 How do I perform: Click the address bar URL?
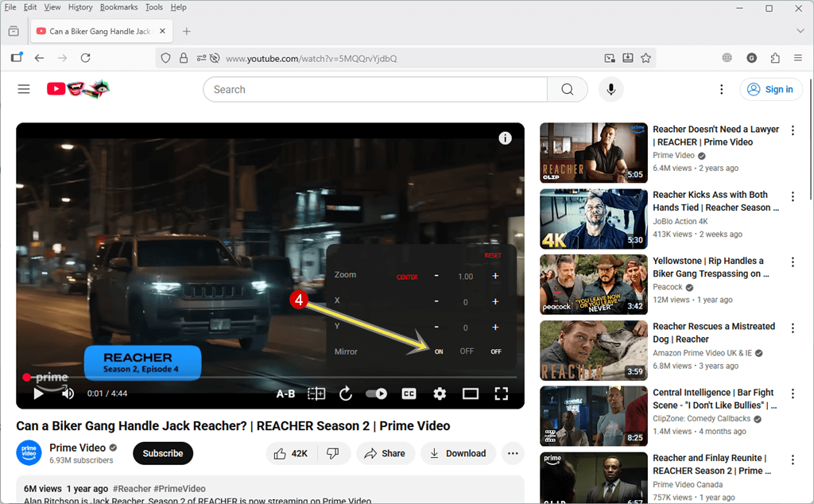[312, 58]
